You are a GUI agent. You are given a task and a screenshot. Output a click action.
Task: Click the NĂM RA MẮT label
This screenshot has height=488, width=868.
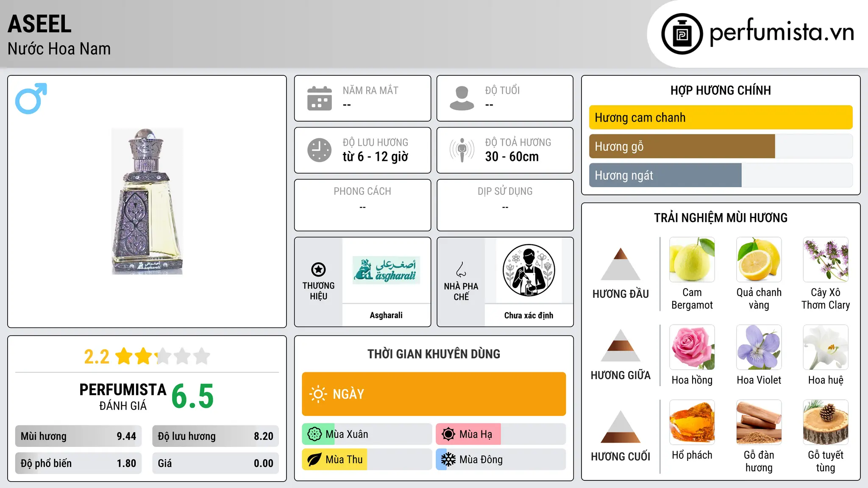click(370, 90)
